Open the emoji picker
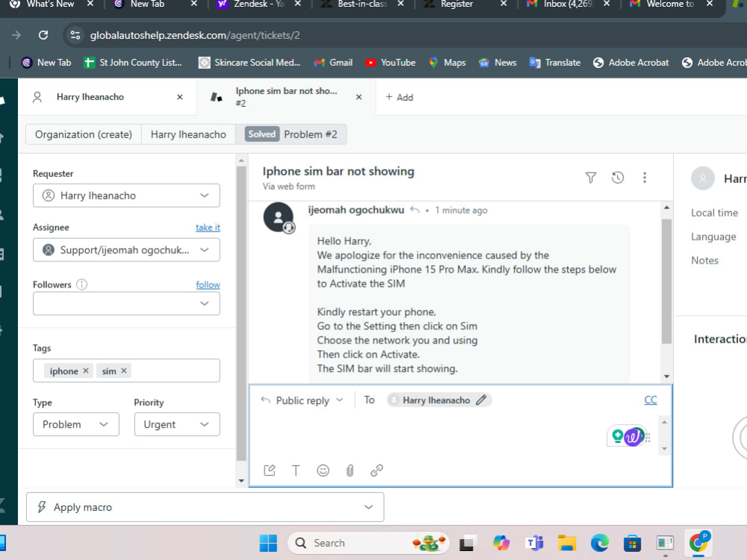This screenshot has width=747, height=560. [323, 470]
